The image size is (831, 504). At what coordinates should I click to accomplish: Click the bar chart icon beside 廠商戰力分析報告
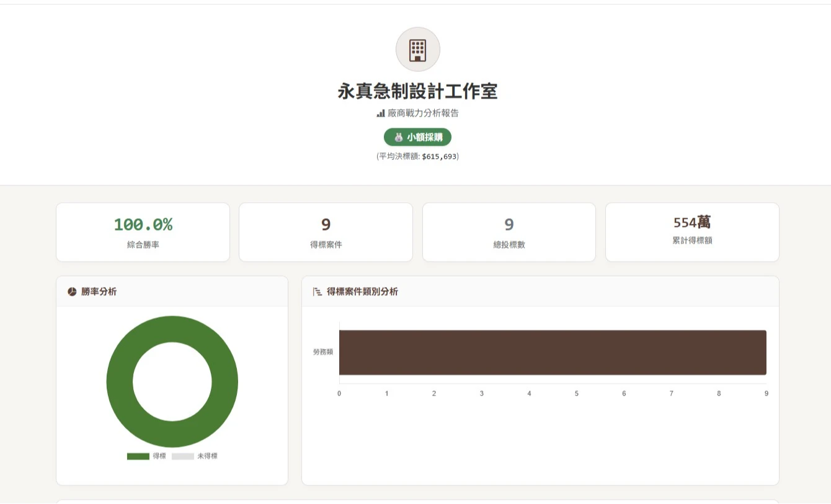click(381, 113)
